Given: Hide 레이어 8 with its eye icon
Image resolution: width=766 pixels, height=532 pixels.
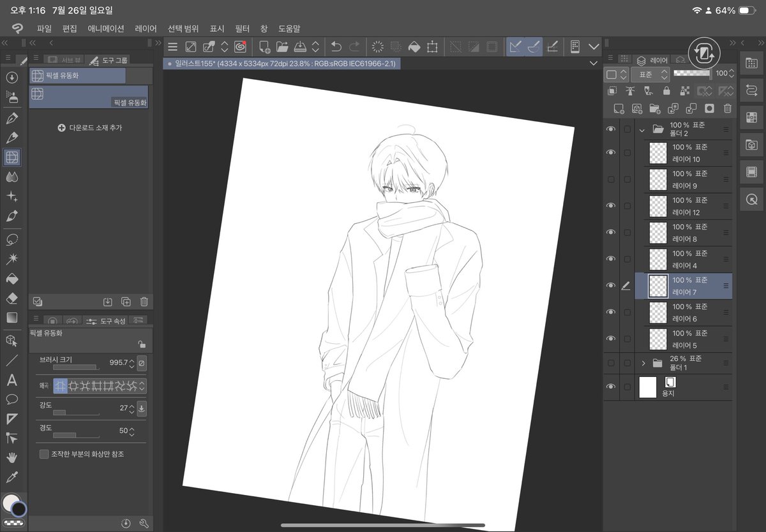Looking at the screenshot, I should pyautogui.click(x=611, y=232).
